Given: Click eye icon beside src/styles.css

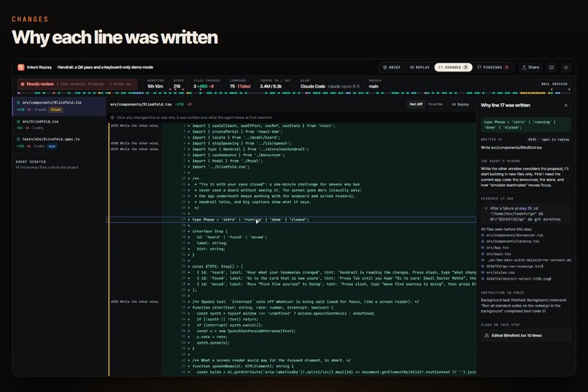Looking at the screenshot, I should pos(483,273).
